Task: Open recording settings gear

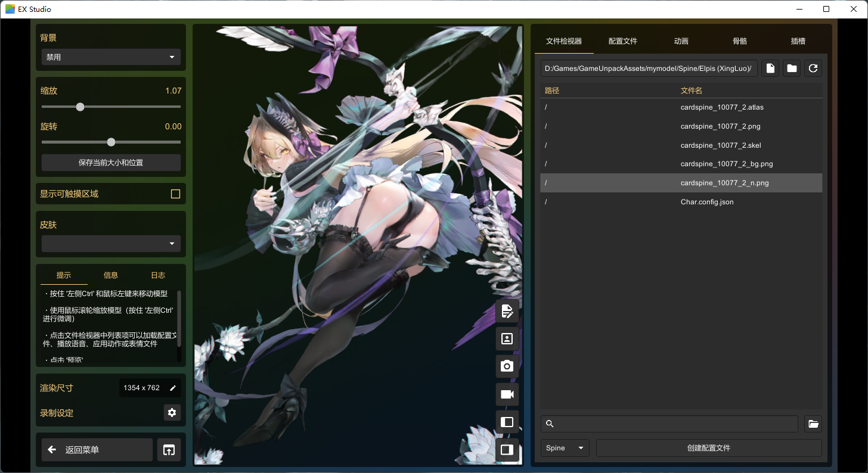Action: [172, 412]
